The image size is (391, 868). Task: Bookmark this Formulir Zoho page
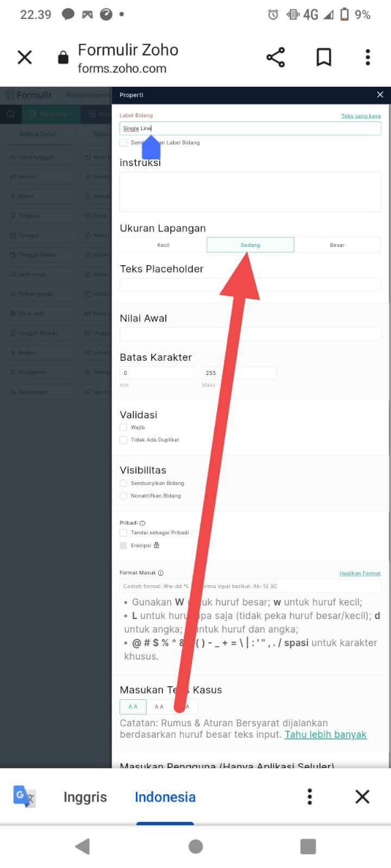tap(324, 58)
